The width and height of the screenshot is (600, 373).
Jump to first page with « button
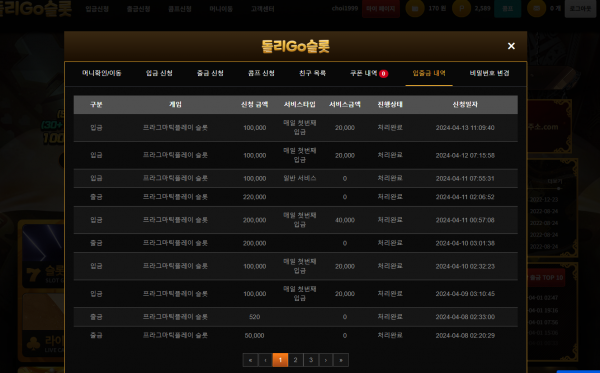(x=250, y=360)
